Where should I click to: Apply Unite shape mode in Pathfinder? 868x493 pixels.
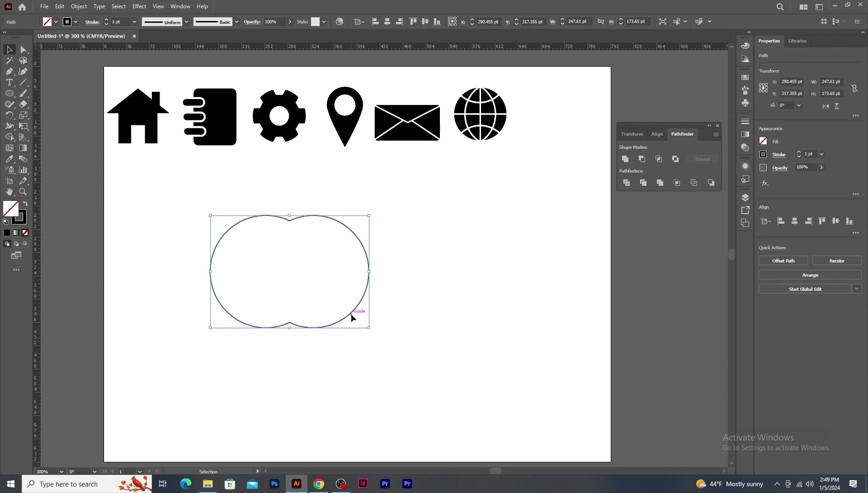[625, 159]
